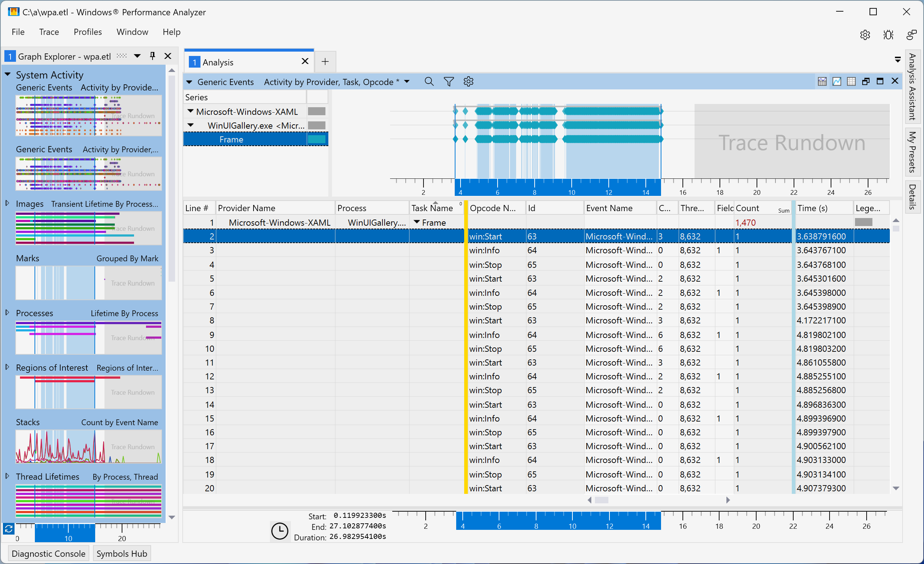Open the Generic Events view in new window
Screen dimensions: 924x564
click(x=866, y=81)
